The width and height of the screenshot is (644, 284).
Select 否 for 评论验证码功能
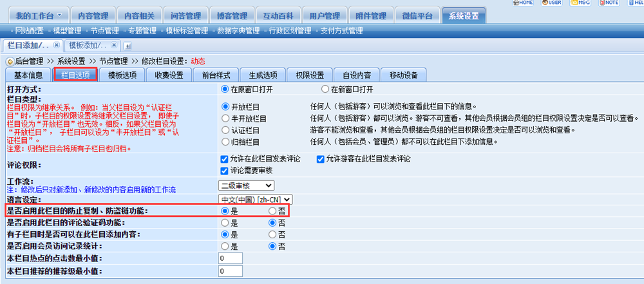coord(272,223)
